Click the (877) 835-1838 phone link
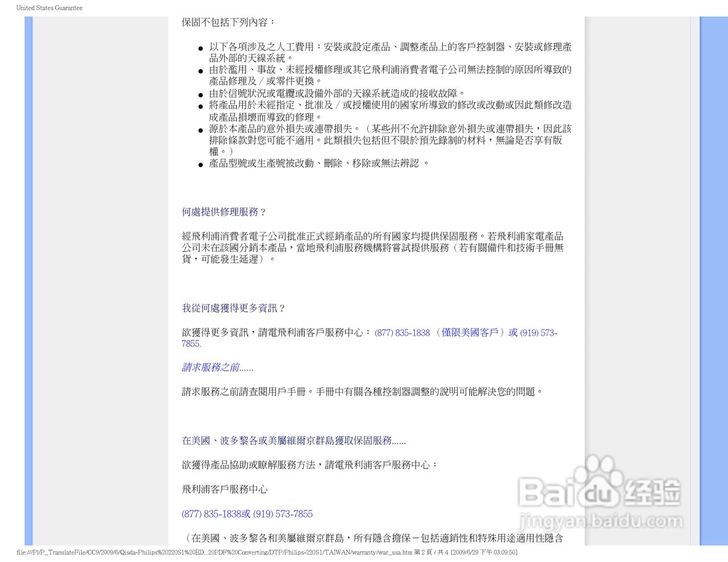 [x=402, y=333]
